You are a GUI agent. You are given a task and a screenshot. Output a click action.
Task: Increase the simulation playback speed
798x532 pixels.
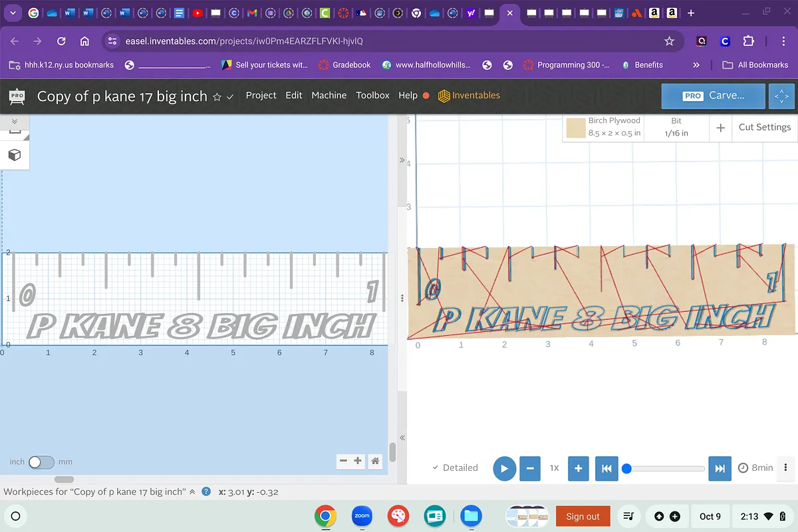click(x=578, y=468)
